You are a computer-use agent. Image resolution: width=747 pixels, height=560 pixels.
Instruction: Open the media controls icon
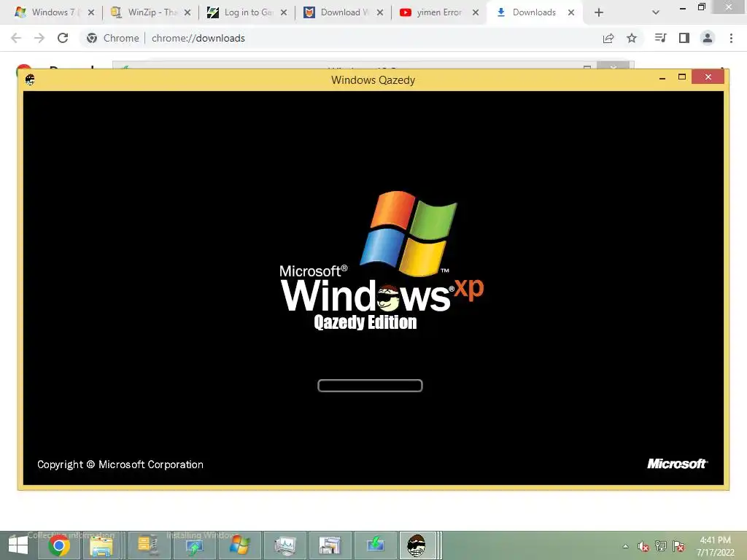coord(660,38)
